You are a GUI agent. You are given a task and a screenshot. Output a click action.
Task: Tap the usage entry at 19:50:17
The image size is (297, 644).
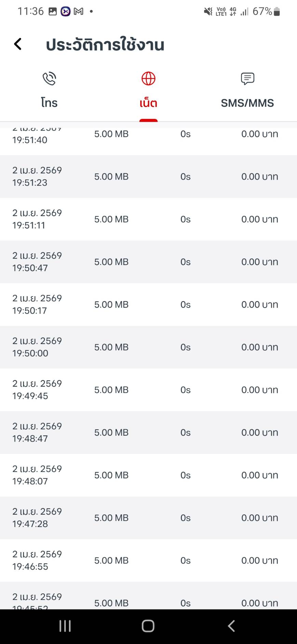click(x=148, y=304)
